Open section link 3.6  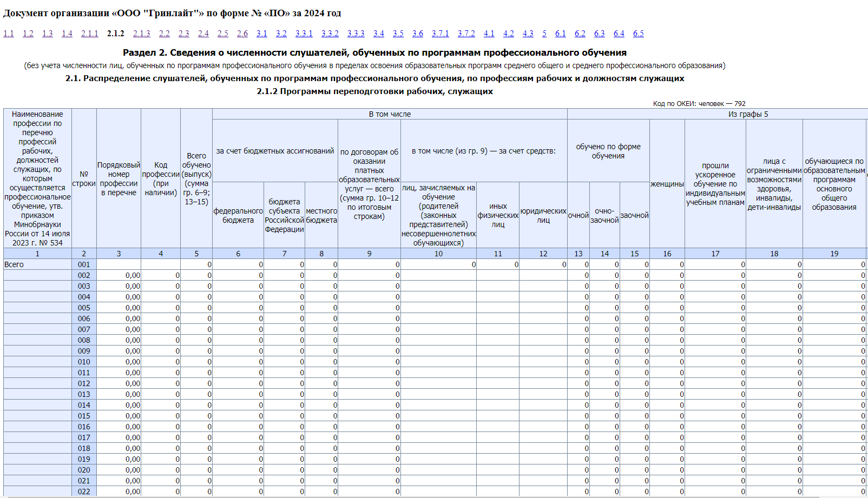[418, 34]
